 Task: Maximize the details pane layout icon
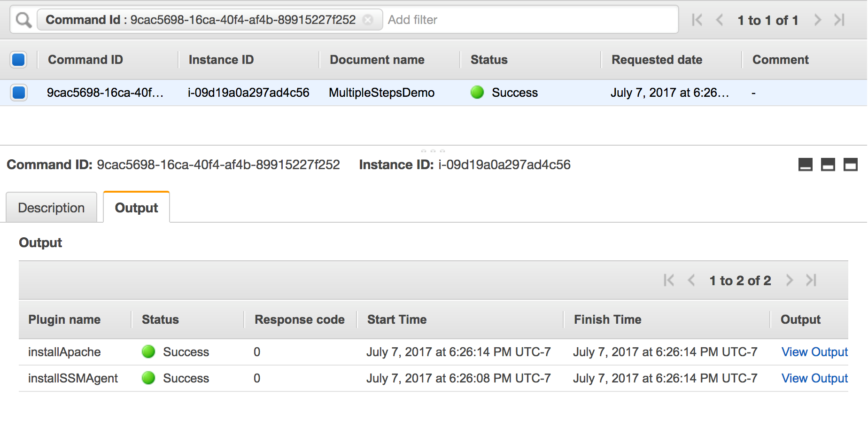pyautogui.click(x=851, y=164)
